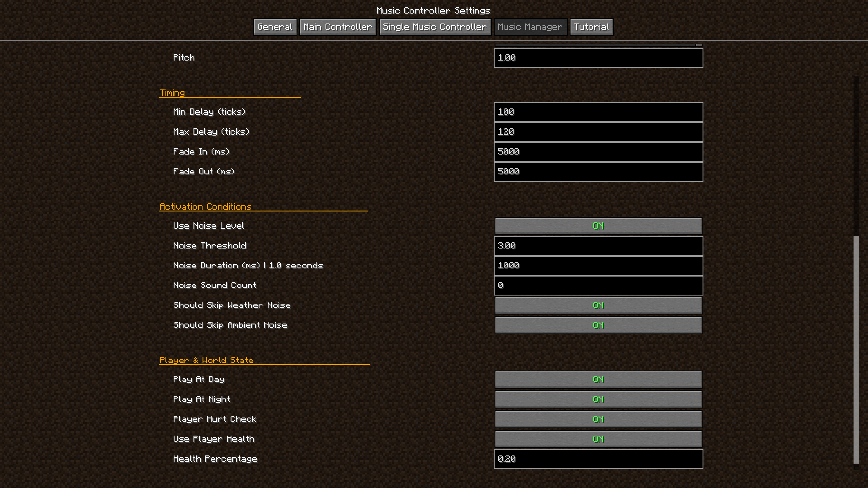Edit the Noise Threshold value field
Screen dimensions: 868x488
(x=598, y=246)
